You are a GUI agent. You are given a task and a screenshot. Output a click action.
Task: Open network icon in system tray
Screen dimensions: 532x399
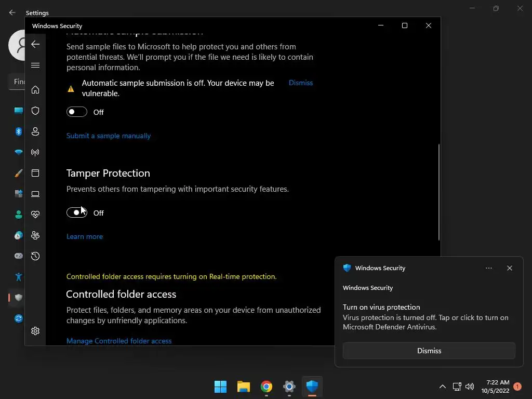click(457, 387)
